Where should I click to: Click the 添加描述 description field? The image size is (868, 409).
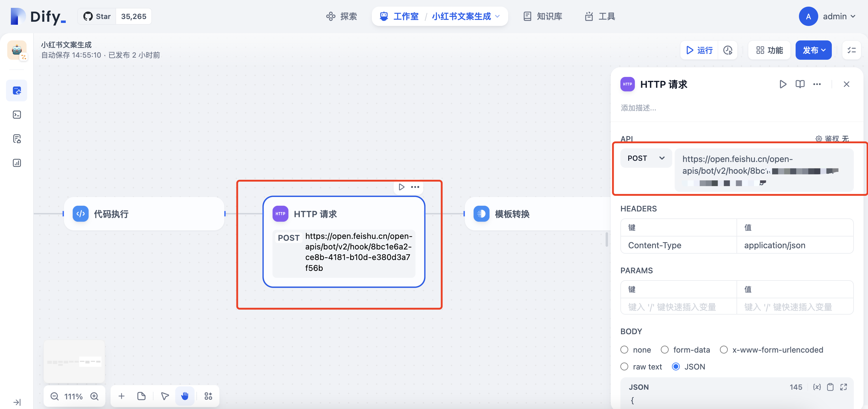pos(638,108)
